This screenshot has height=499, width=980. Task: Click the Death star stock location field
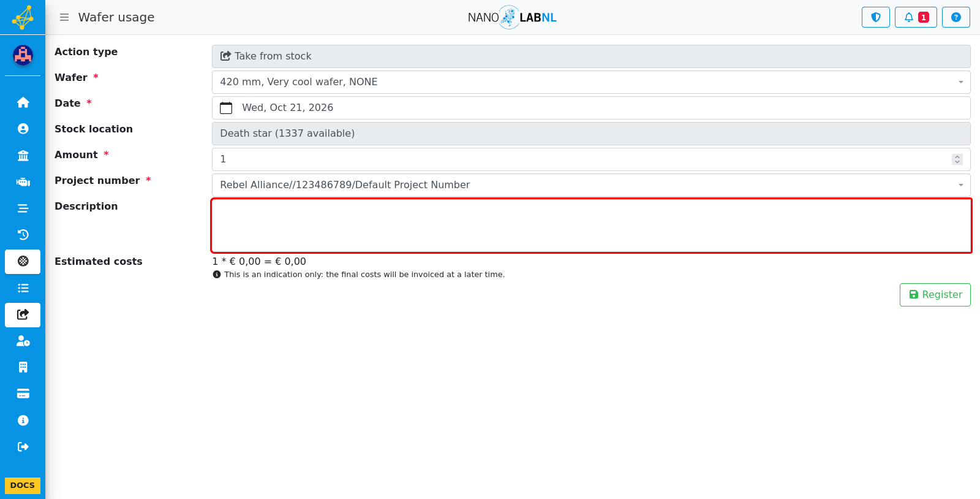pyautogui.click(x=591, y=134)
